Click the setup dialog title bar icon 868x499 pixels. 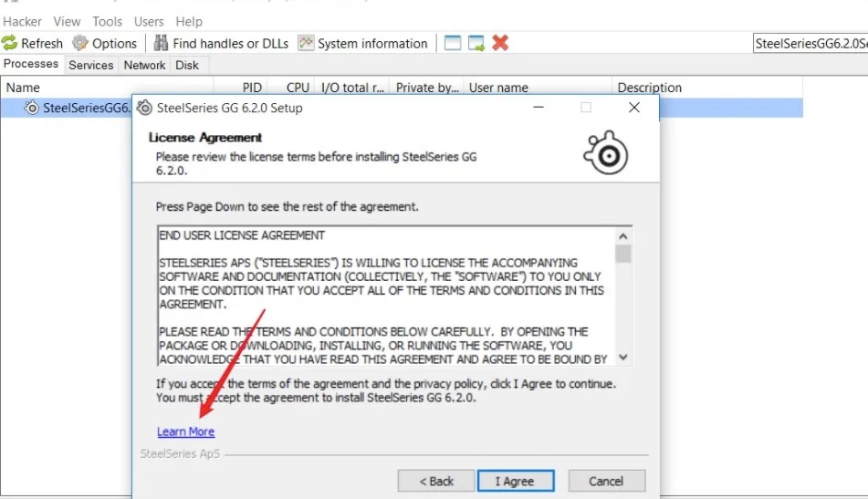(144, 108)
